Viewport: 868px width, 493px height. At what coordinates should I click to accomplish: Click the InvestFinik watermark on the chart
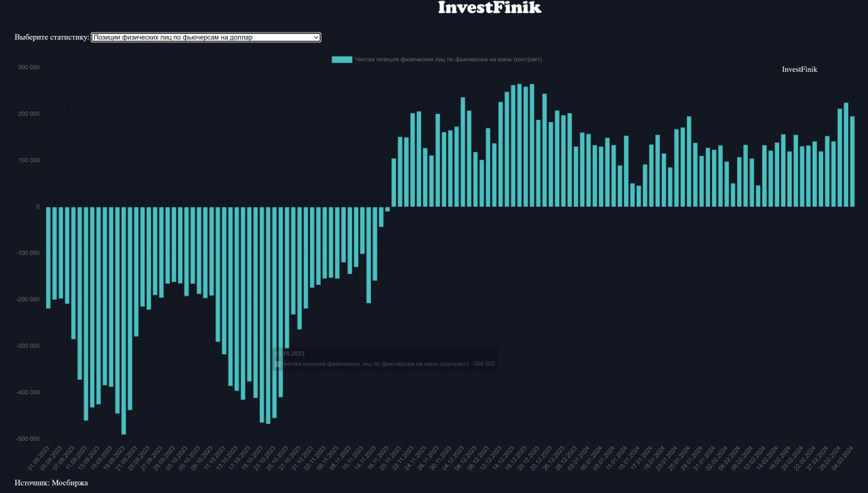point(800,69)
